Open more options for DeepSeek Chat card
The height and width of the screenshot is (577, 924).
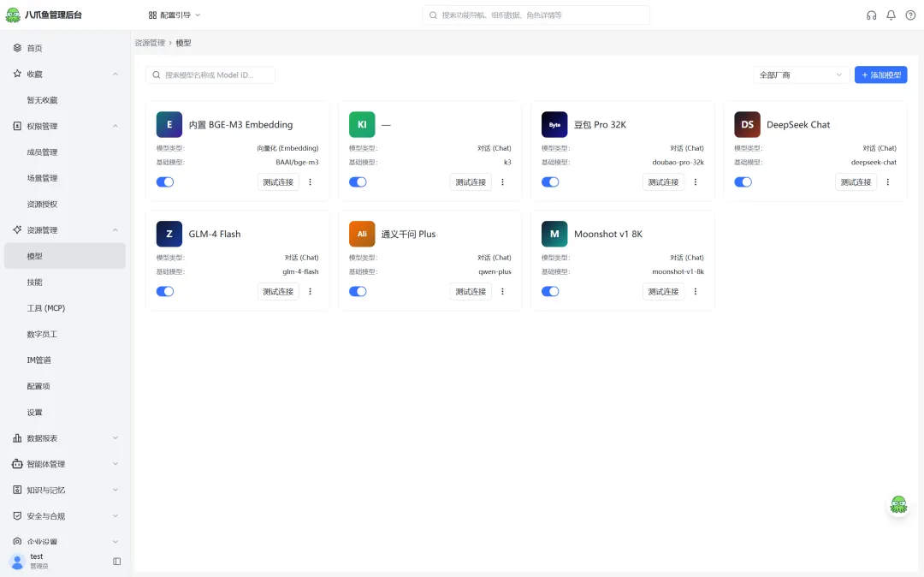coord(887,182)
